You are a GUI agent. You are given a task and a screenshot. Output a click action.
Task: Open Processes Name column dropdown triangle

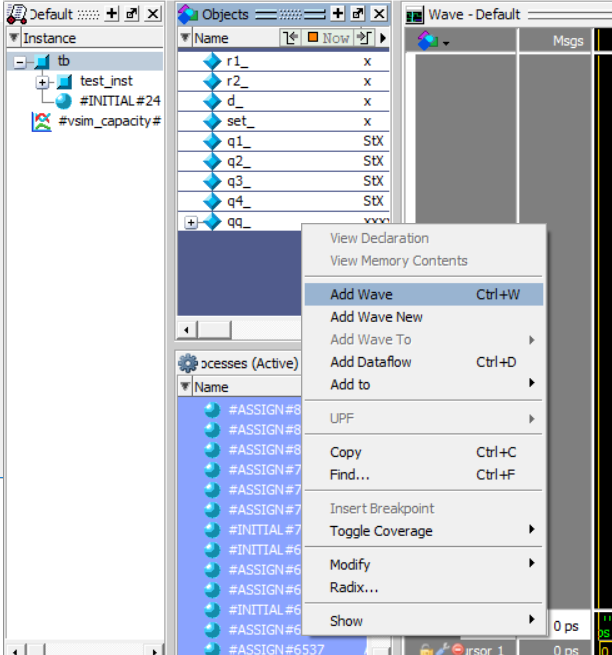[185, 386]
